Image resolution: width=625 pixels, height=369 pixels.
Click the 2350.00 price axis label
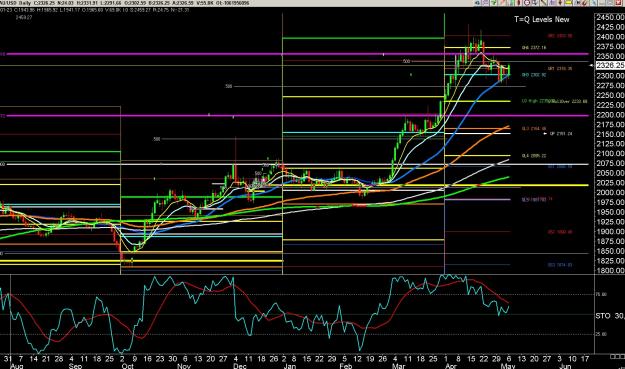tap(610, 56)
